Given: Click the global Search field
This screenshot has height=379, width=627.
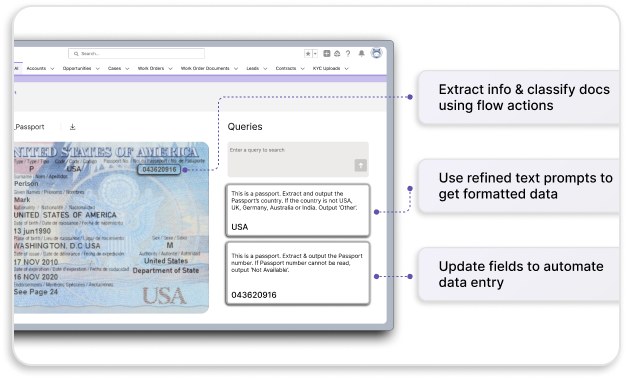Looking at the screenshot, I should [136, 54].
